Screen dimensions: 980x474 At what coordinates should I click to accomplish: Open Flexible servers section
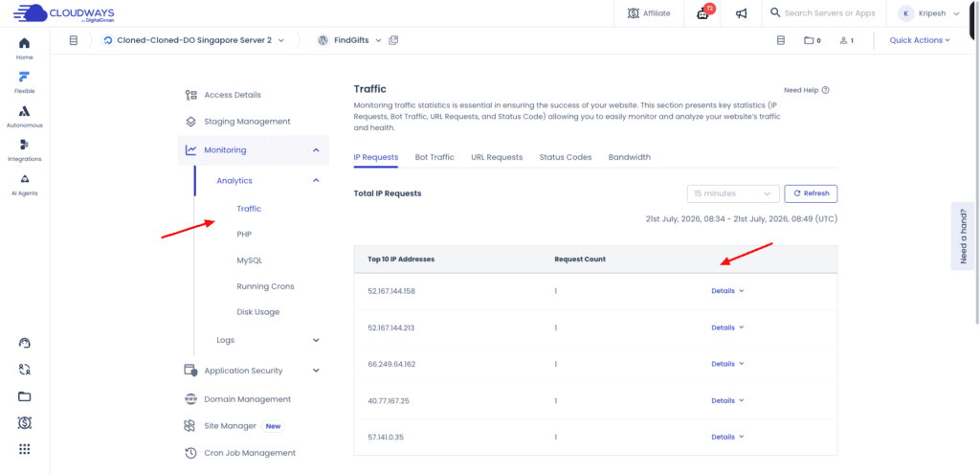click(x=24, y=82)
